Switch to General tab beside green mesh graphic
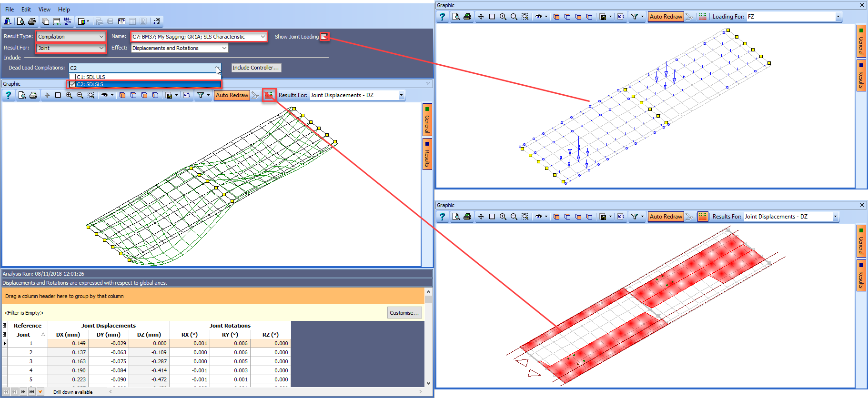Viewport: 868px width, 398px height. click(427, 120)
